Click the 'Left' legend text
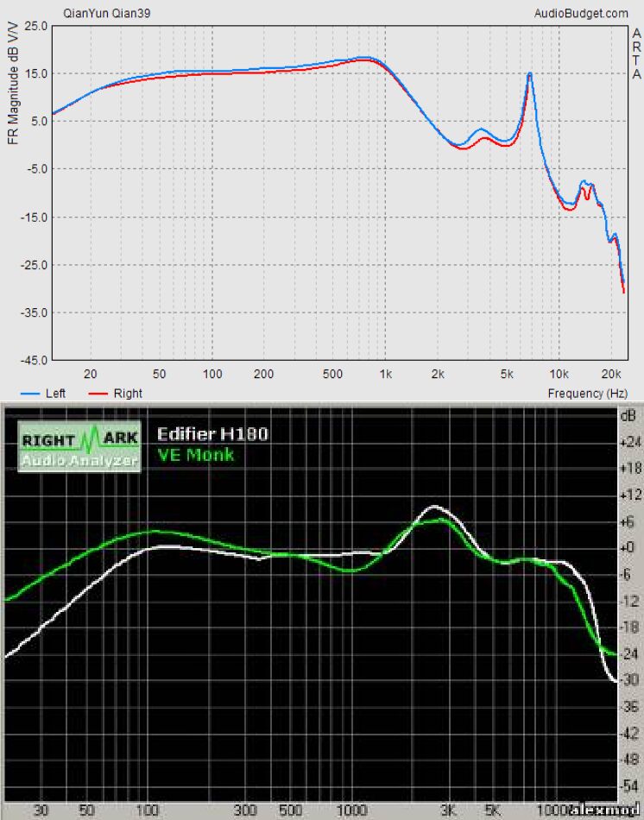 pos(55,394)
